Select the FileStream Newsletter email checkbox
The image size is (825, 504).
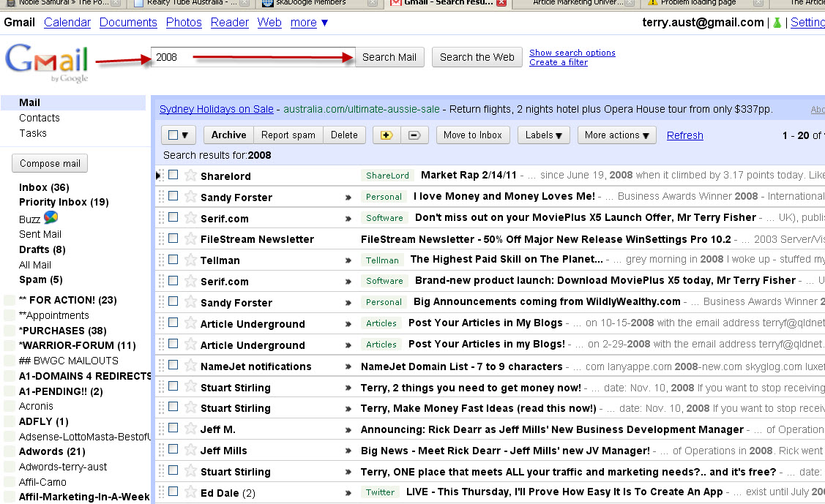point(173,238)
